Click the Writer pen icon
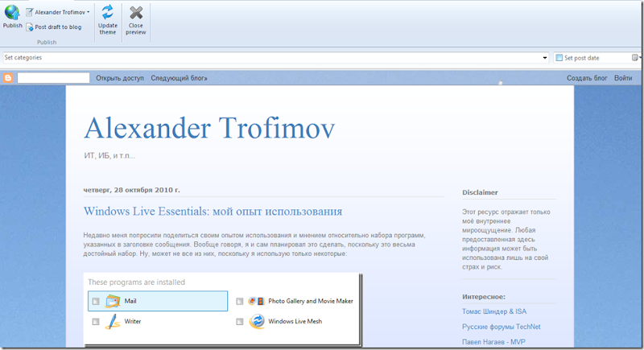Viewport: 644px width, 350px height. tap(113, 321)
